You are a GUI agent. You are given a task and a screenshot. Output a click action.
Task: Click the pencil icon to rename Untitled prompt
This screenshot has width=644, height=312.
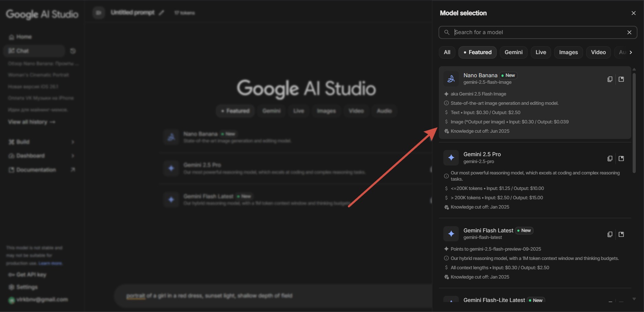[x=161, y=13]
